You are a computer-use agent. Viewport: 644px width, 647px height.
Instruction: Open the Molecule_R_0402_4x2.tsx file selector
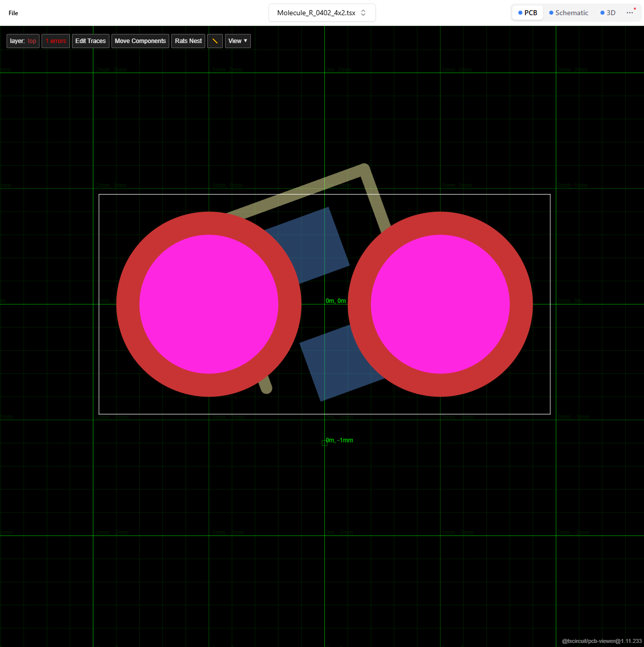[x=322, y=13]
